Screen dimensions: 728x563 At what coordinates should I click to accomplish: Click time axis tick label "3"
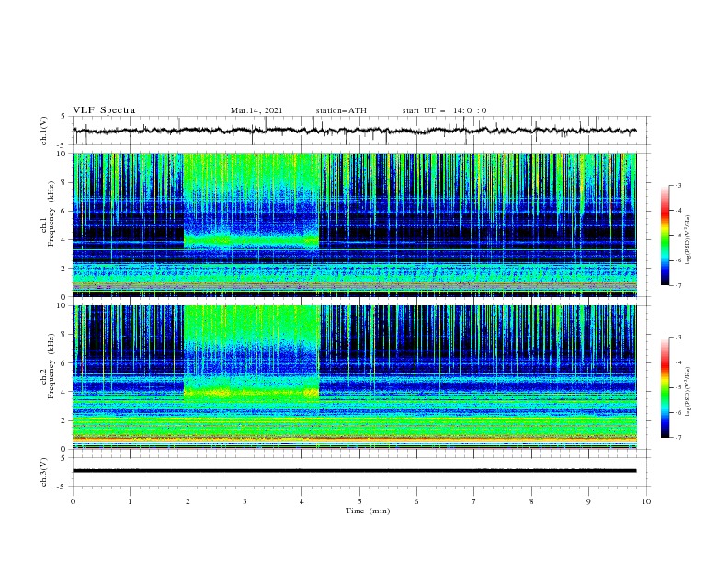(x=245, y=501)
